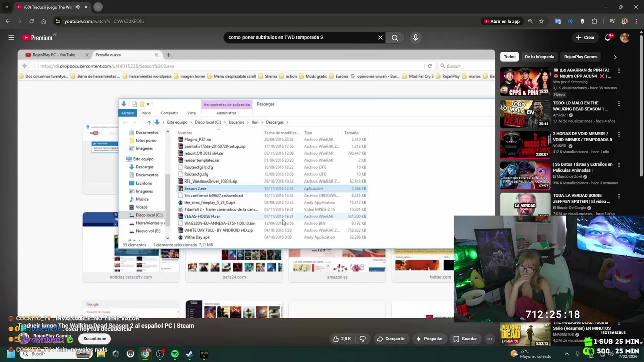Click the Preguntar button

(429, 339)
